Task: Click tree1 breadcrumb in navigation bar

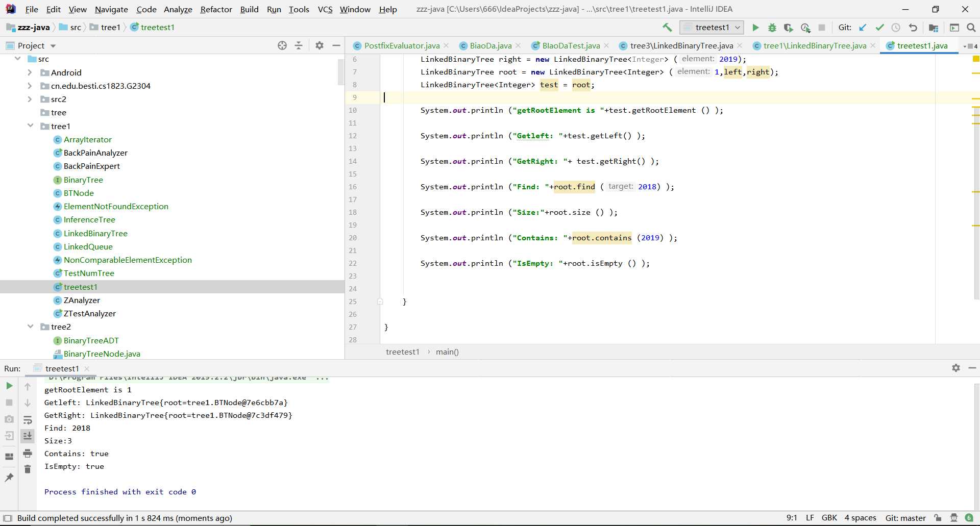Action: [111, 27]
